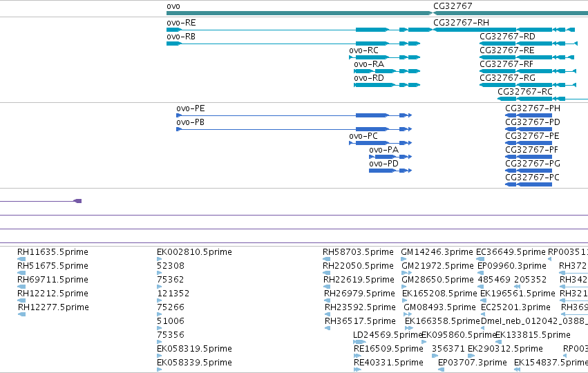Click GM28650.5prime EST label

pyautogui.click(x=437, y=280)
